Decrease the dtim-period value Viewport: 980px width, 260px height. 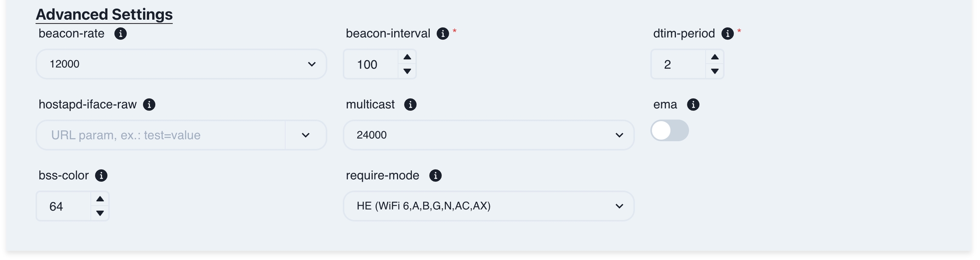(x=715, y=71)
